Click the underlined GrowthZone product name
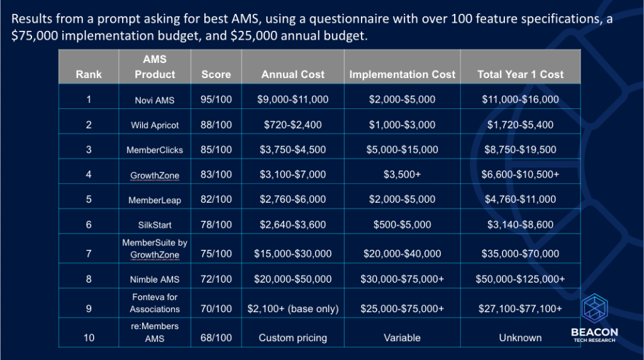This screenshot has width=644, height=360. (x=155, y=174)
